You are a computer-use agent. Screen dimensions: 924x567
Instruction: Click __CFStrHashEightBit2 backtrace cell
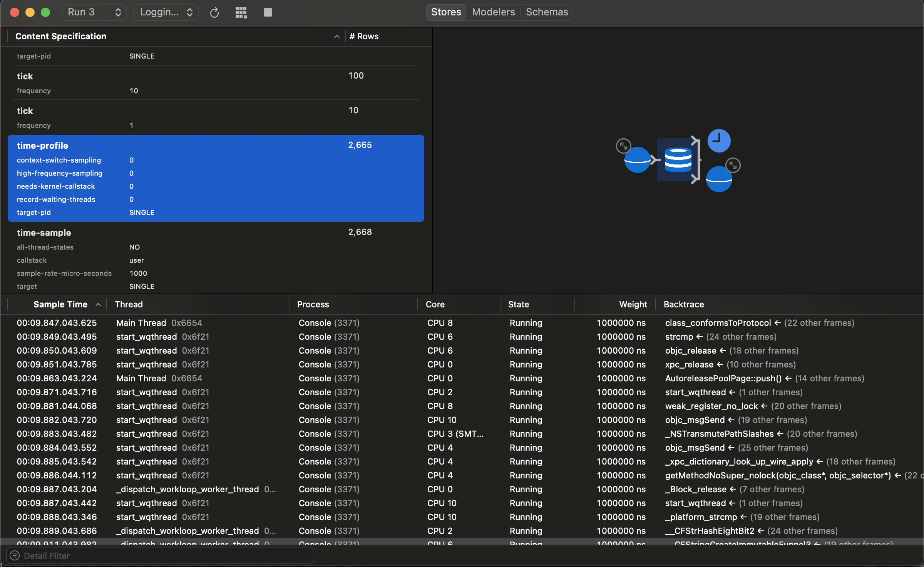751,531
